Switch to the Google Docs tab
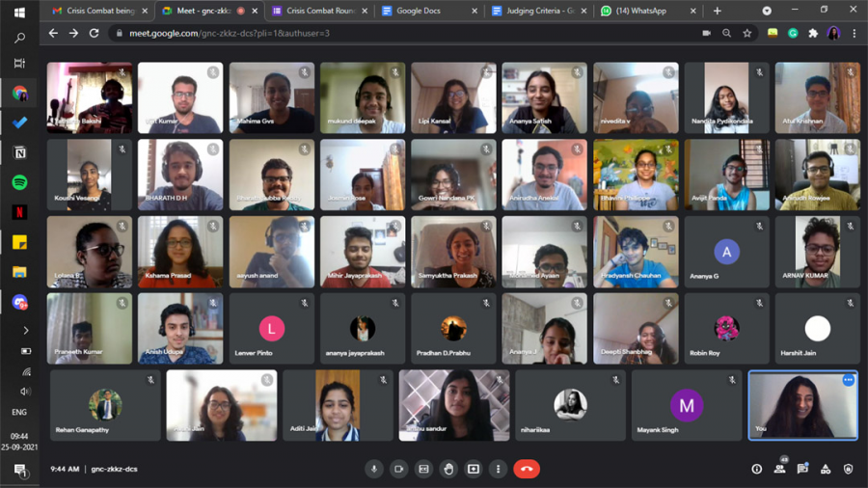This screenshot has height=488, width=868. (424, 11)
